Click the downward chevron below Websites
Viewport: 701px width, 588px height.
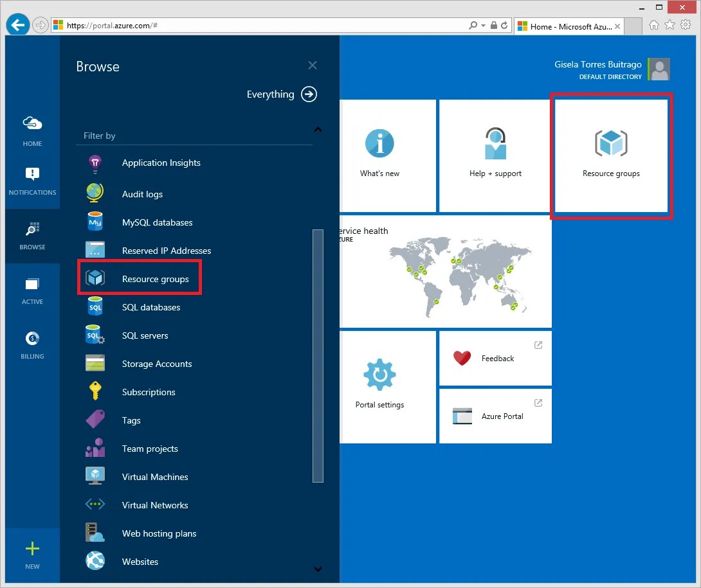[x=318, y=569]
